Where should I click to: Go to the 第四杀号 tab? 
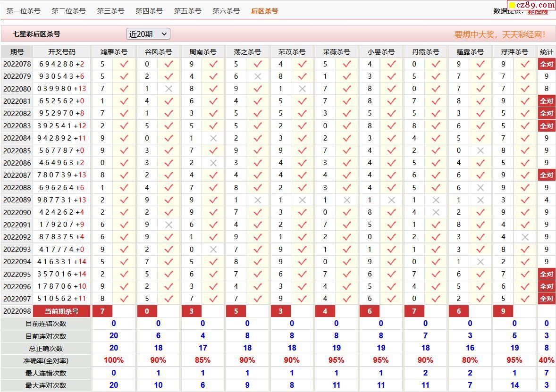[149, 11]
